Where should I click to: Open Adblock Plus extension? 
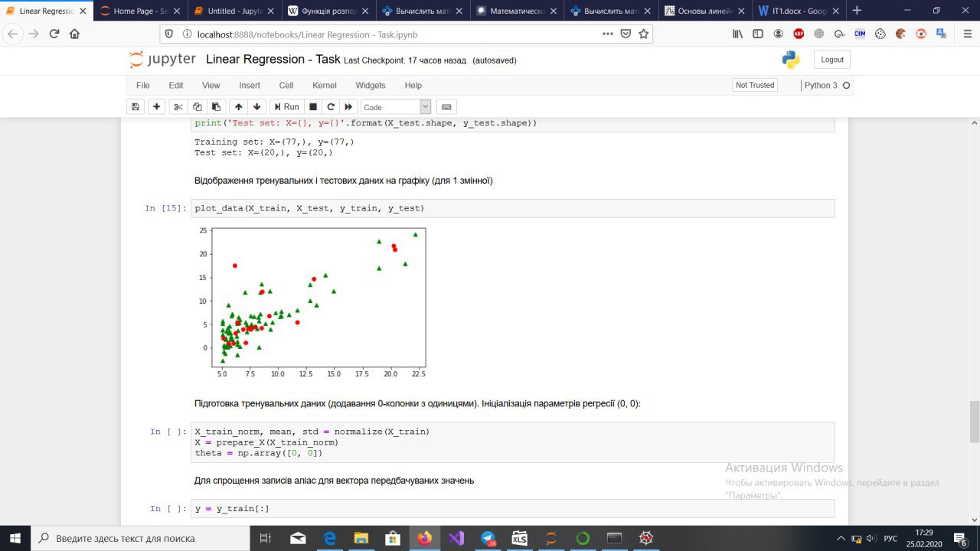click(x=799, y=34)
